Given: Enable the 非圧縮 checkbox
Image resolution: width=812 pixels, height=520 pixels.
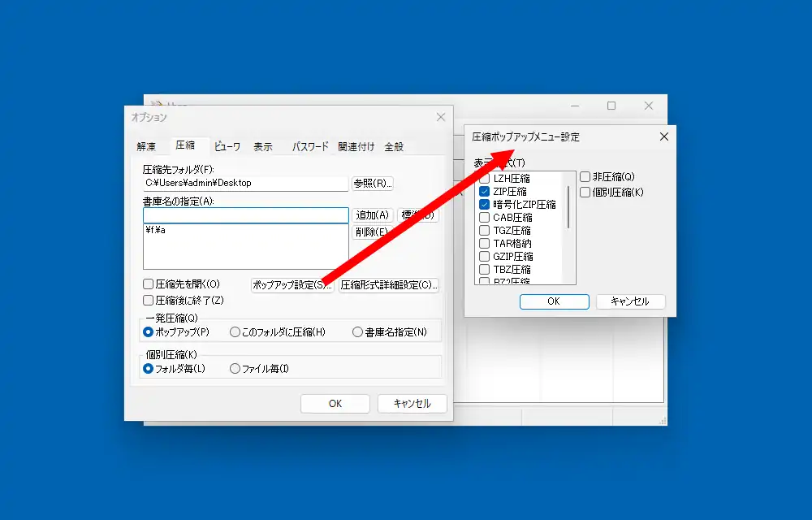Looking at the screenshot, I should point(585,176).
